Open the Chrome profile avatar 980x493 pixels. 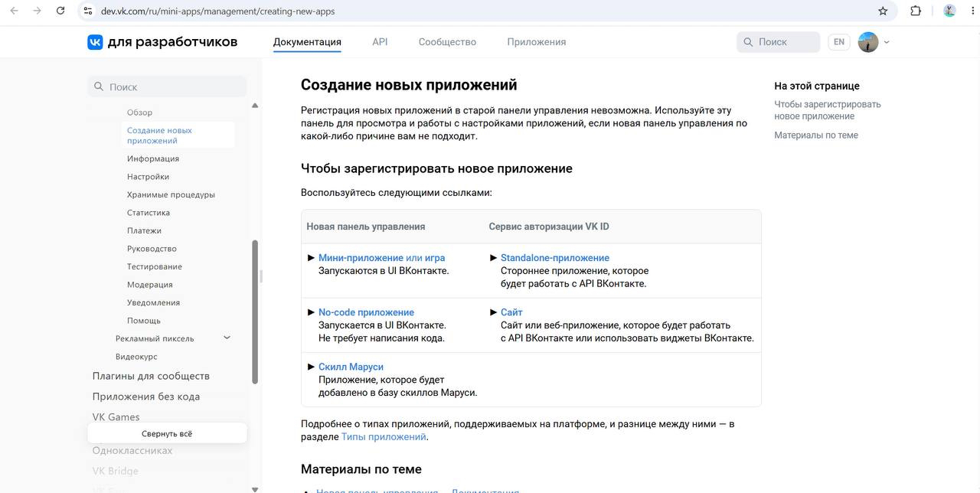click(x=949, y=11)
